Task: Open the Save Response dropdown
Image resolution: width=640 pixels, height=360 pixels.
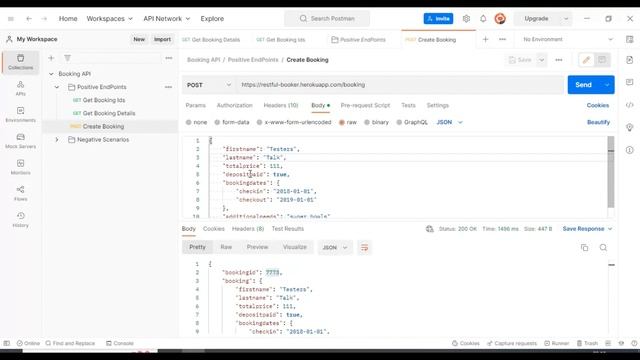Action: pyautogui.click(x=587, y=229)
